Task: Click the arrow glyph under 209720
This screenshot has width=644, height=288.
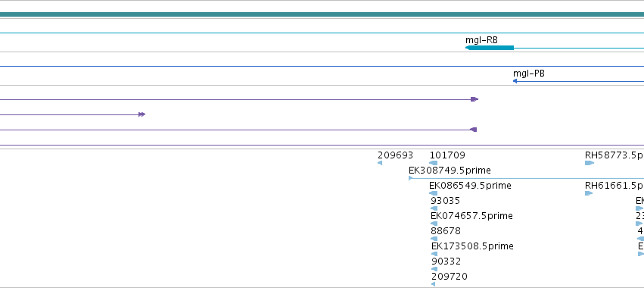Action: (433, 284)
